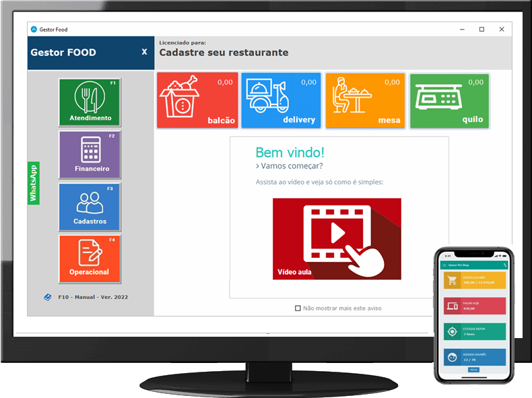
Task: Click the F10 Manual link
Action: [x=93, y=297]
